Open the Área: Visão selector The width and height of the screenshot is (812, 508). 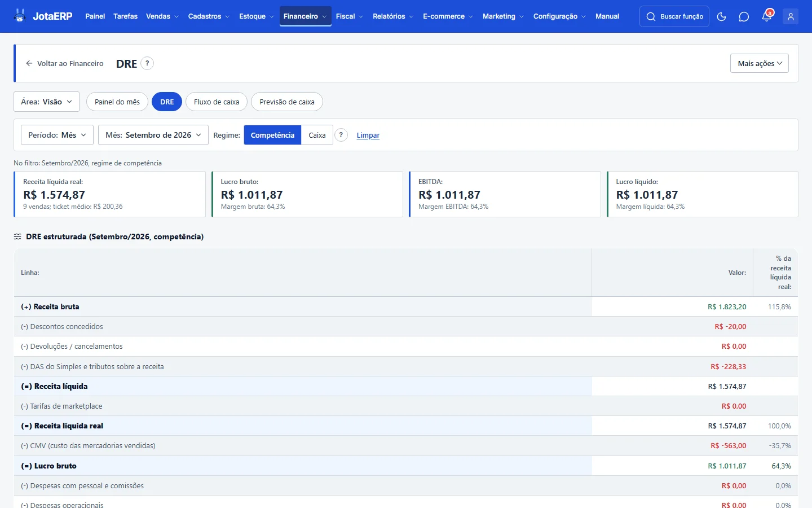tap(46, 102)
